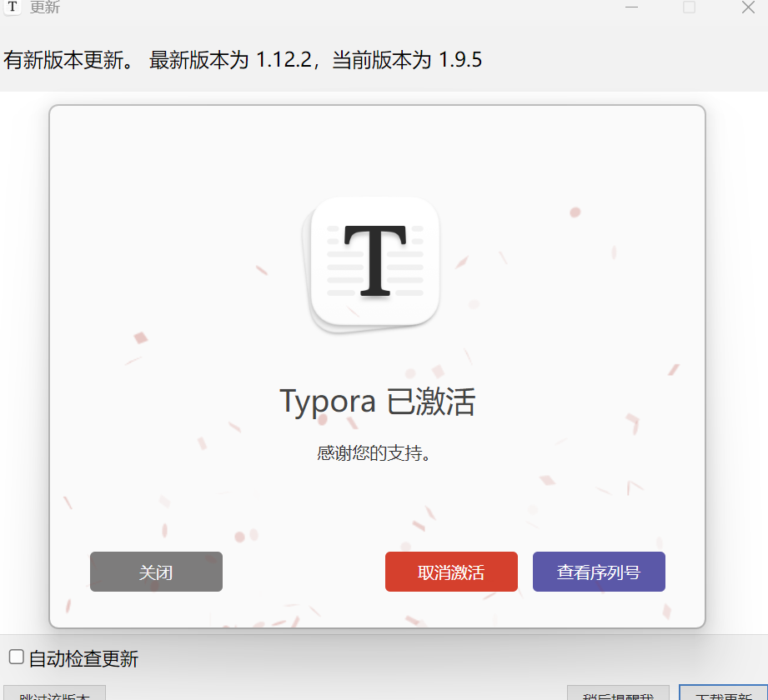This screenshot has height=700, width=768.
Task: Click the update message showing version 1.12.2
Action: click(x=243, y=60)
